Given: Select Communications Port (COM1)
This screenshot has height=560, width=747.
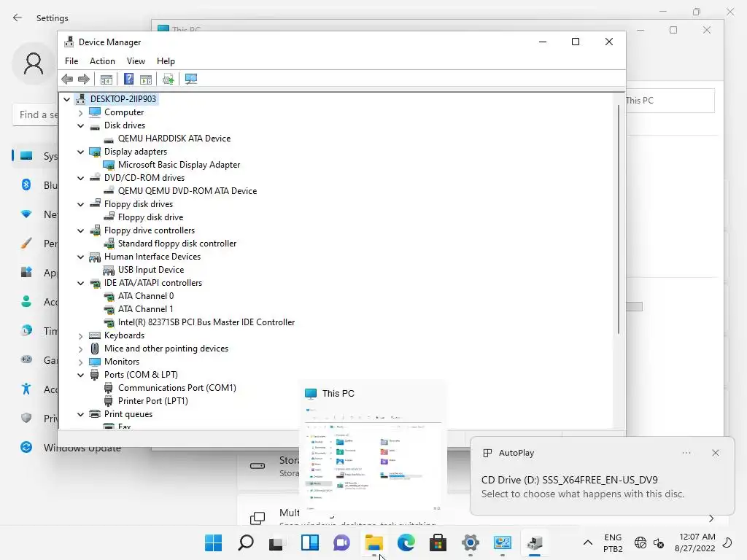Looking at the screenshot, I should tap(177, 388).
